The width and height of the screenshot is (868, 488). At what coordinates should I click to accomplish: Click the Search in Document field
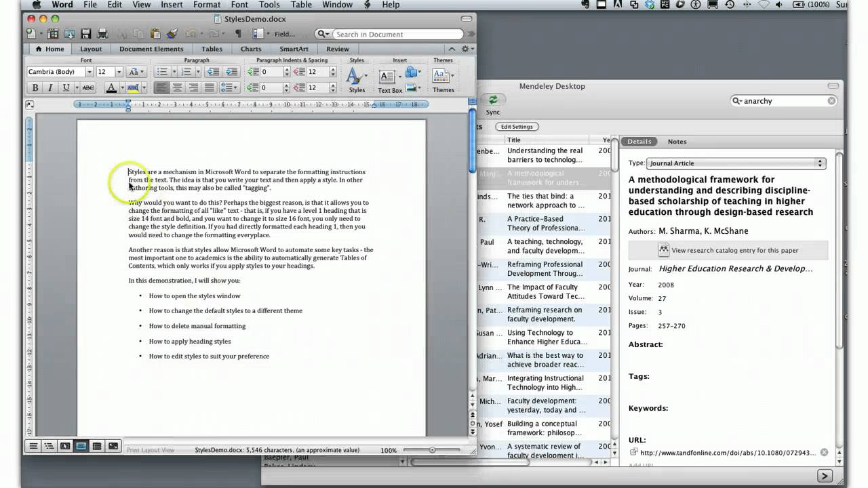click(398, 34)
